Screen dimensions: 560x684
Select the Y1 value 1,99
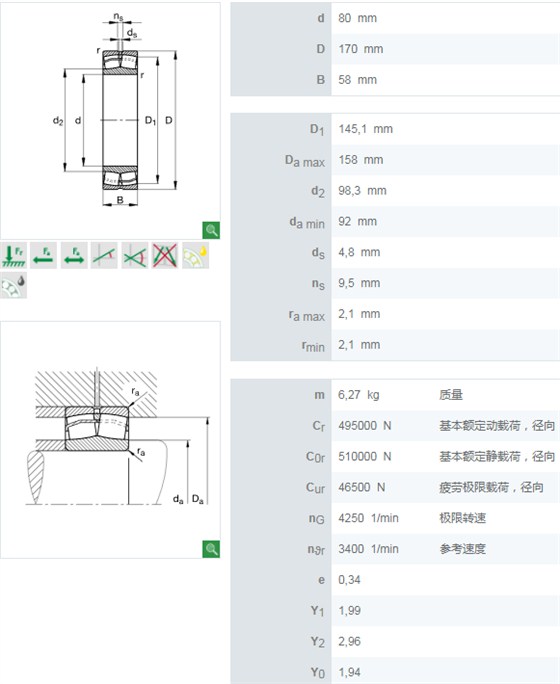[x=349, y=611]
